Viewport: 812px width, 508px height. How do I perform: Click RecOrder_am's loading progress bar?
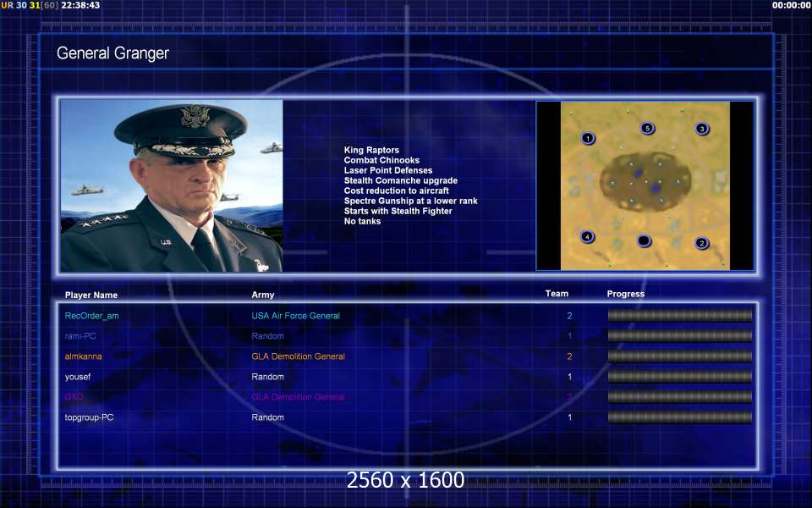click(679, 316)
